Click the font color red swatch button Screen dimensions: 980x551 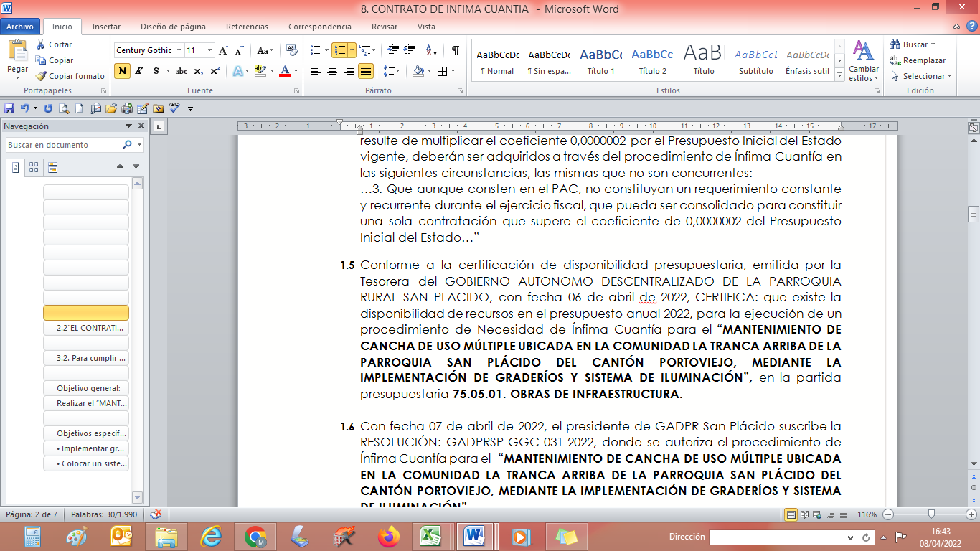pos(285,71)
